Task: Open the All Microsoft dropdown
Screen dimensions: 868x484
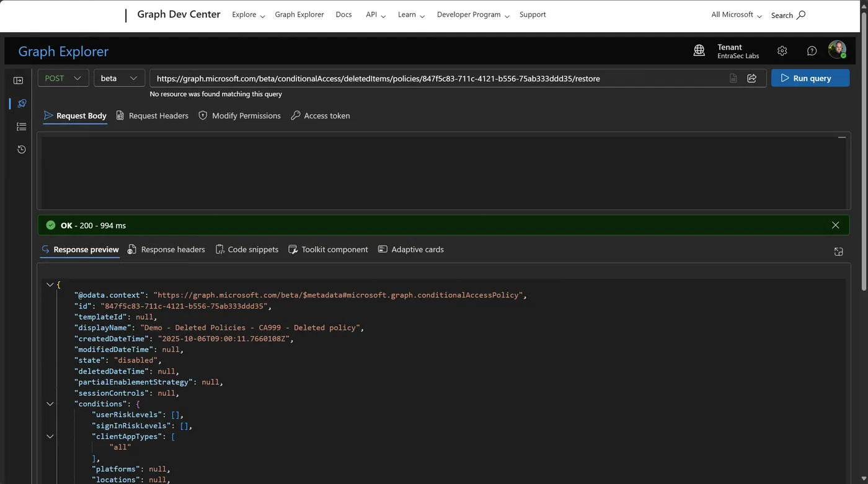Action: click(x=737, y=15)
